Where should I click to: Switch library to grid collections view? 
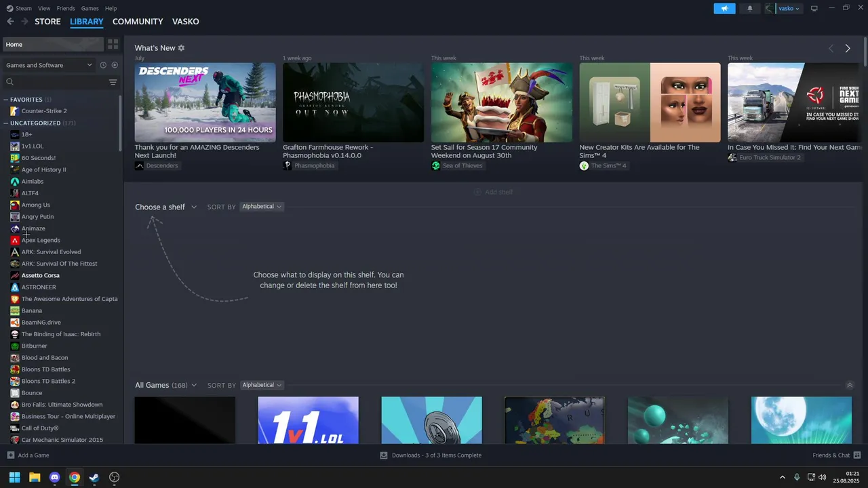(113, 44)
